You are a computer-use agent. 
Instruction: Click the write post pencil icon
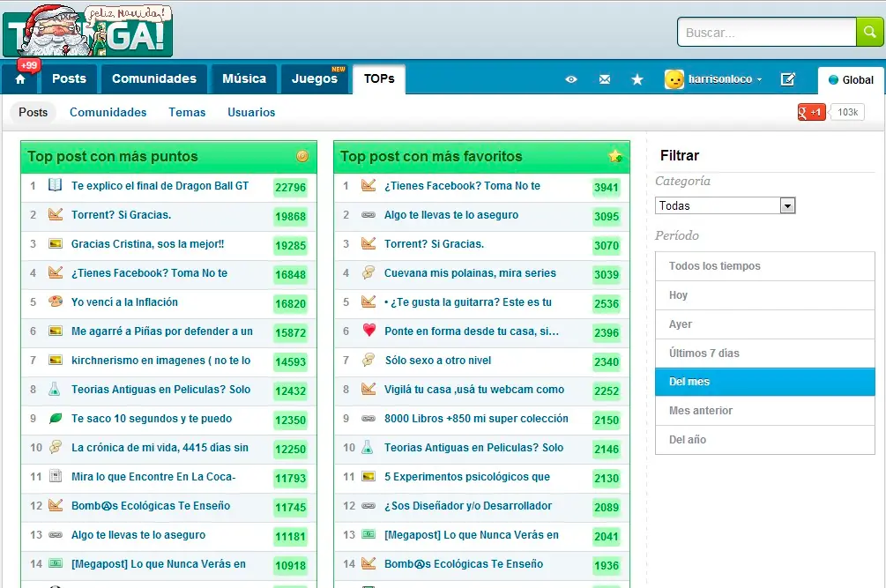pos(787,79)
